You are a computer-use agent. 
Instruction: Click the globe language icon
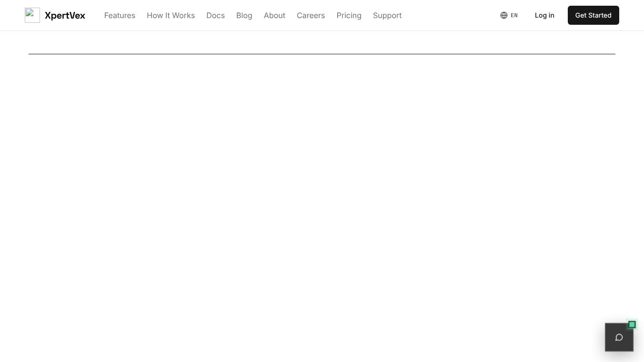coord(504,15)
